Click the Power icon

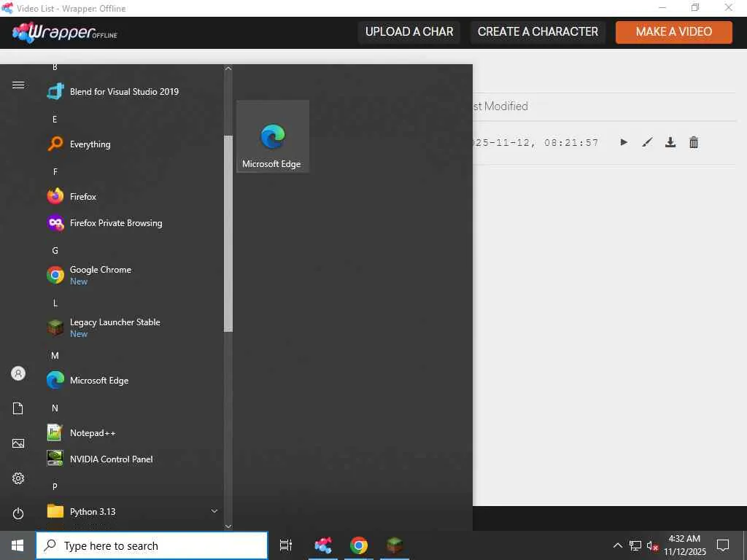18,513
